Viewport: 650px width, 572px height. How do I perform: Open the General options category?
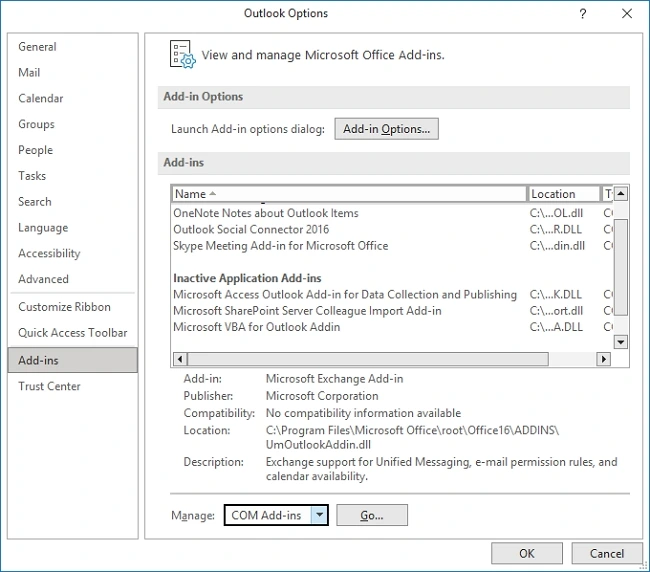(37, 47)
